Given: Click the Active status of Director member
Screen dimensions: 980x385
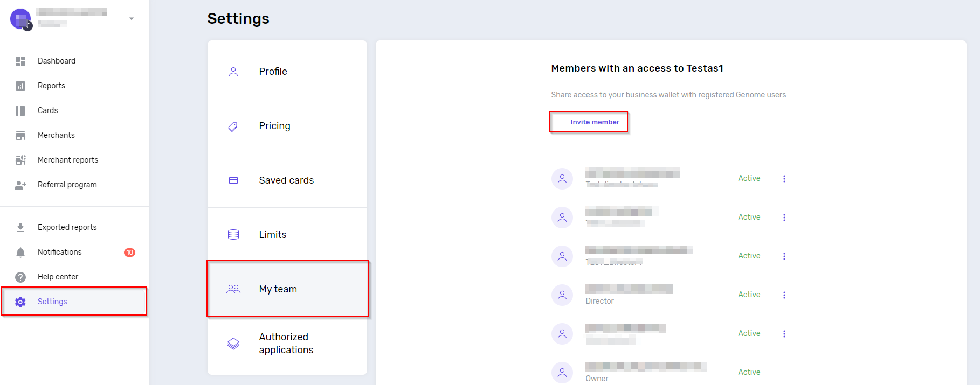Looking at the screenshot, I should (749, 295).
